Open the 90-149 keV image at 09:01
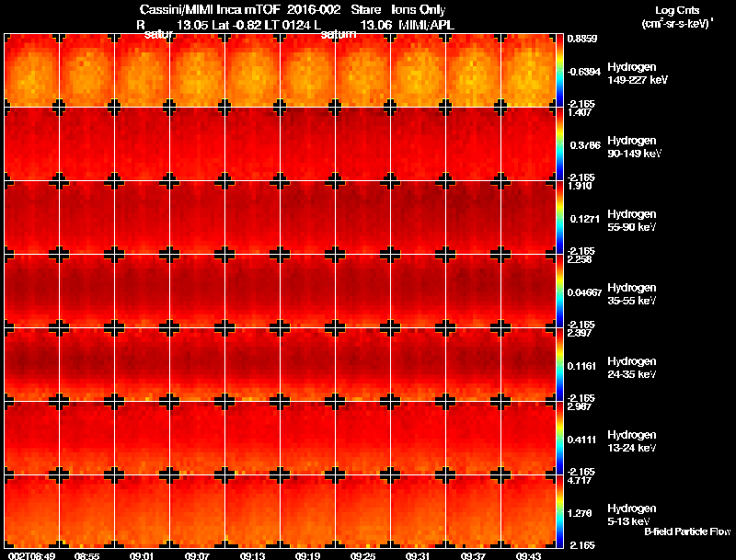The height and width of the screenshot is (560, 736). 142,144
